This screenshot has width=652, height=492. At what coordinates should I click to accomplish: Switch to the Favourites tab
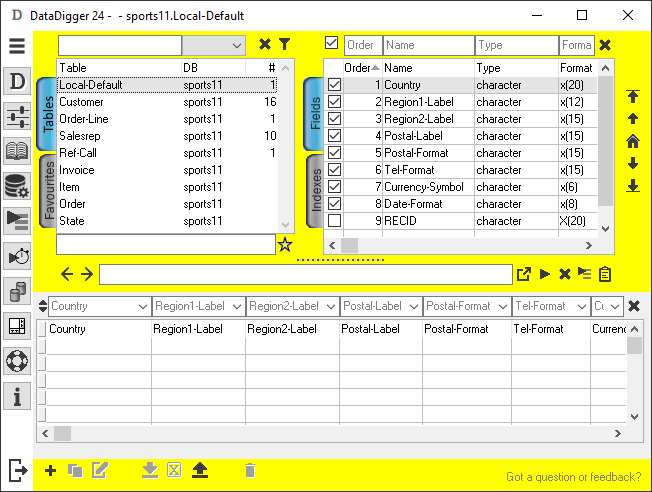[47, 193]
